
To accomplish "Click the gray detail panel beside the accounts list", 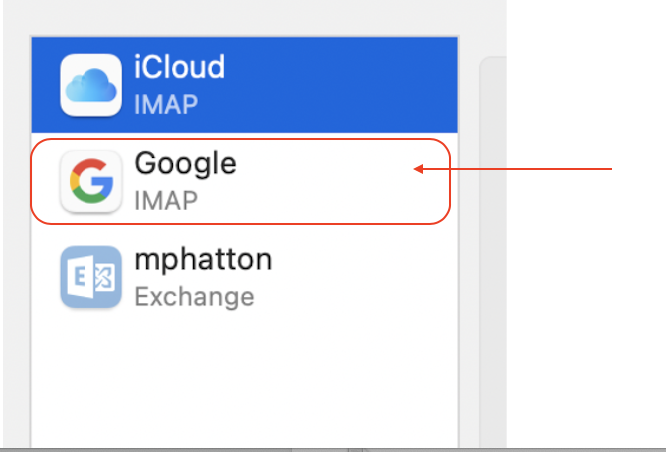I will pyautogui.click(x=493, y=251).
